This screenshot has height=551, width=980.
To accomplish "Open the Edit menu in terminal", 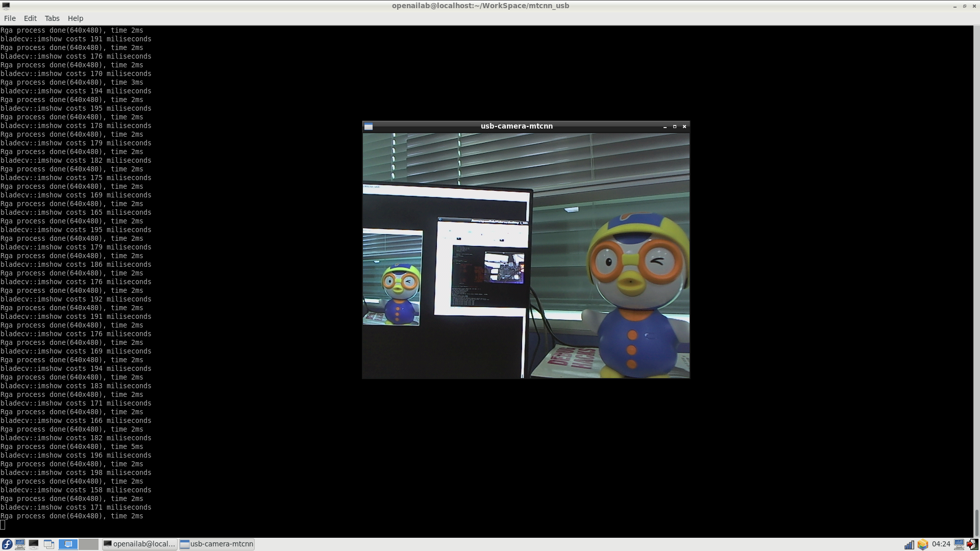I will tap(30, 18).
